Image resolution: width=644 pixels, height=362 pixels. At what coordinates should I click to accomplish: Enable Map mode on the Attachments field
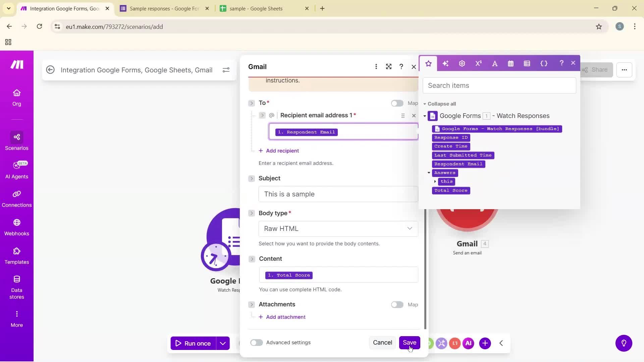pos(397,304)
